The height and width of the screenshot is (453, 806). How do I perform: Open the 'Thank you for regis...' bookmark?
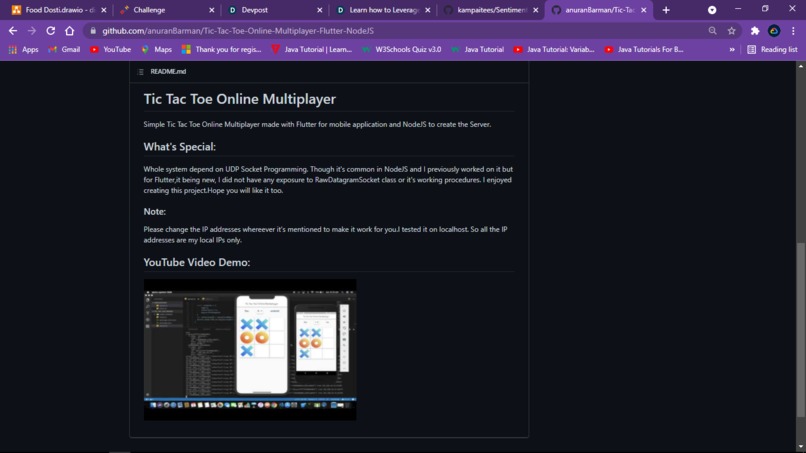222,49
